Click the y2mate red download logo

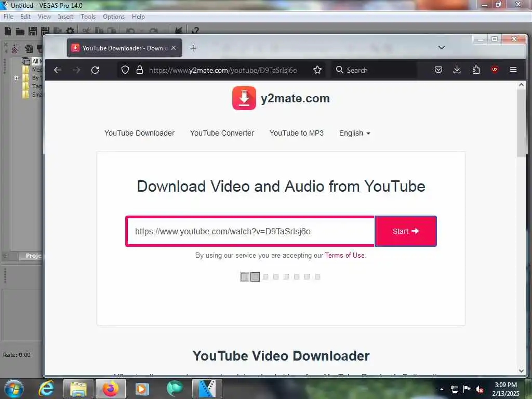[x=244, y=98]
